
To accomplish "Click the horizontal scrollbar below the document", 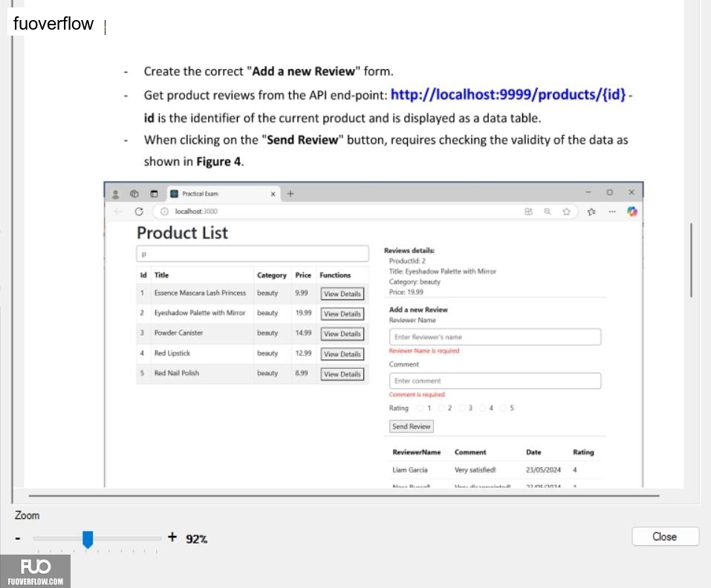I will [x=344, y=496].
